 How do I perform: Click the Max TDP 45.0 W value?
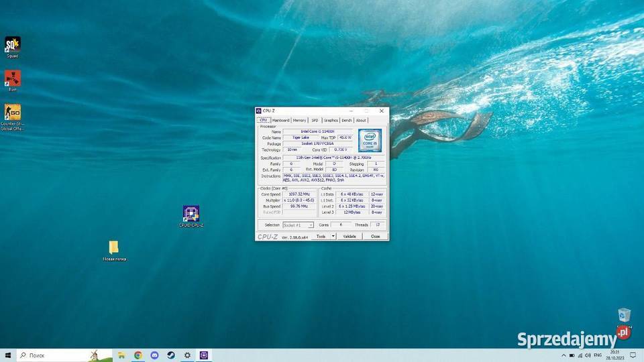[x=345, y=137]
